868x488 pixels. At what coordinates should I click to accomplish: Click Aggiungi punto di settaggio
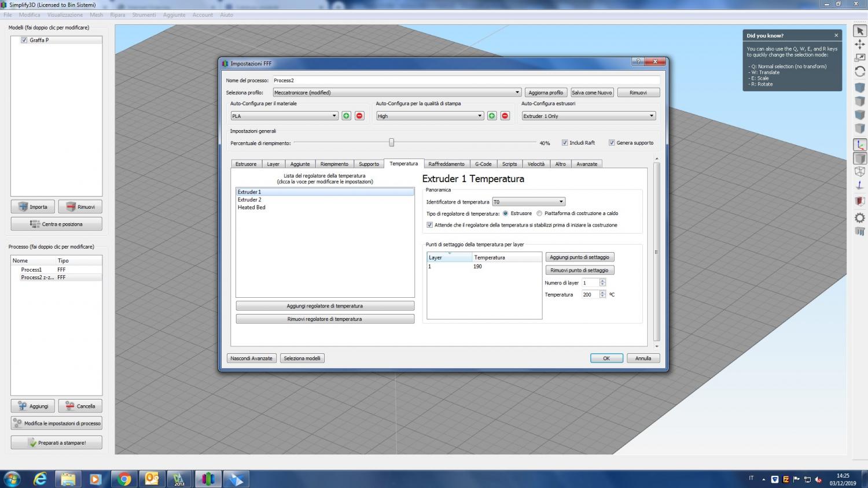579,257
